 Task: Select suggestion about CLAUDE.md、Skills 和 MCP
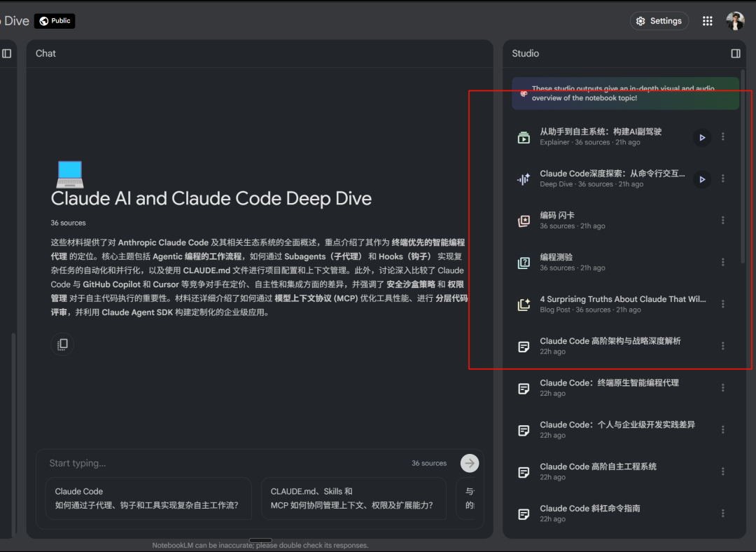coord(353,499)
